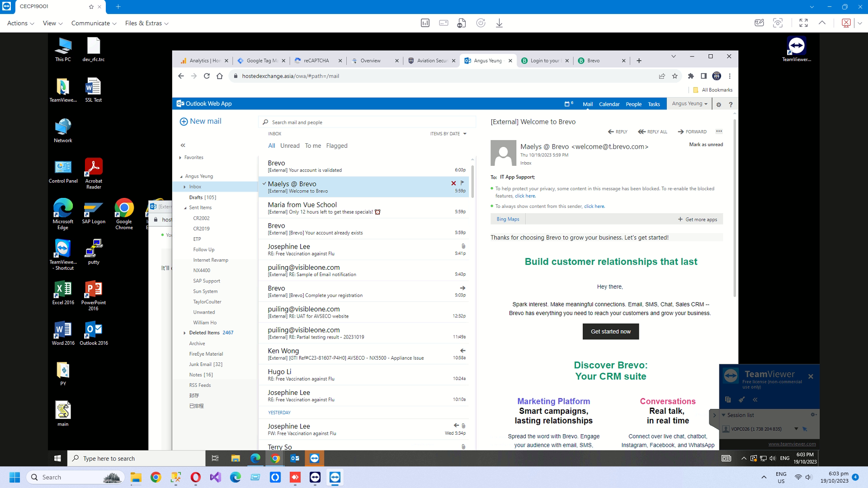The image size is (868, 488).
Task: Click New mail button
Action: click(200, 121)
